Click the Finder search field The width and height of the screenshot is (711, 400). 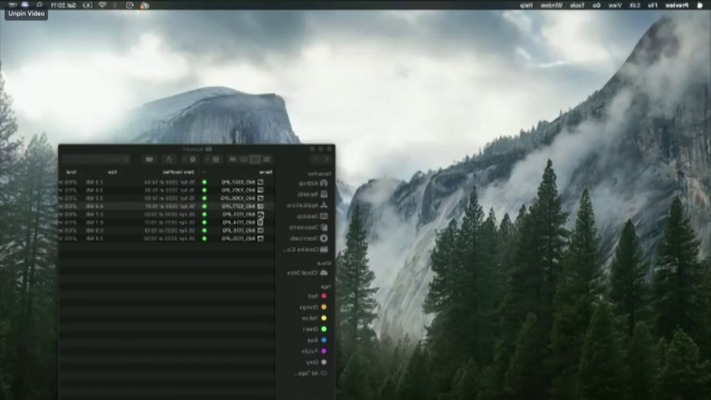pyautogui.click(x=95, y=159)
